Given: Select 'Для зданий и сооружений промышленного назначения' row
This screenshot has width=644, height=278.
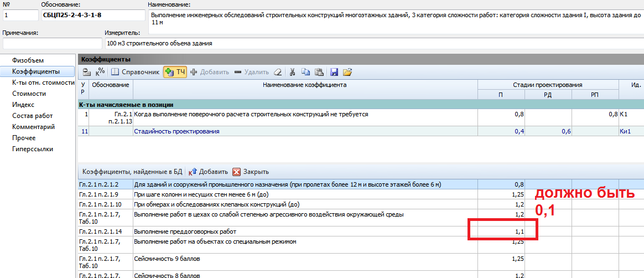Looking at the screenshot, I should click(x=361, y=184).
